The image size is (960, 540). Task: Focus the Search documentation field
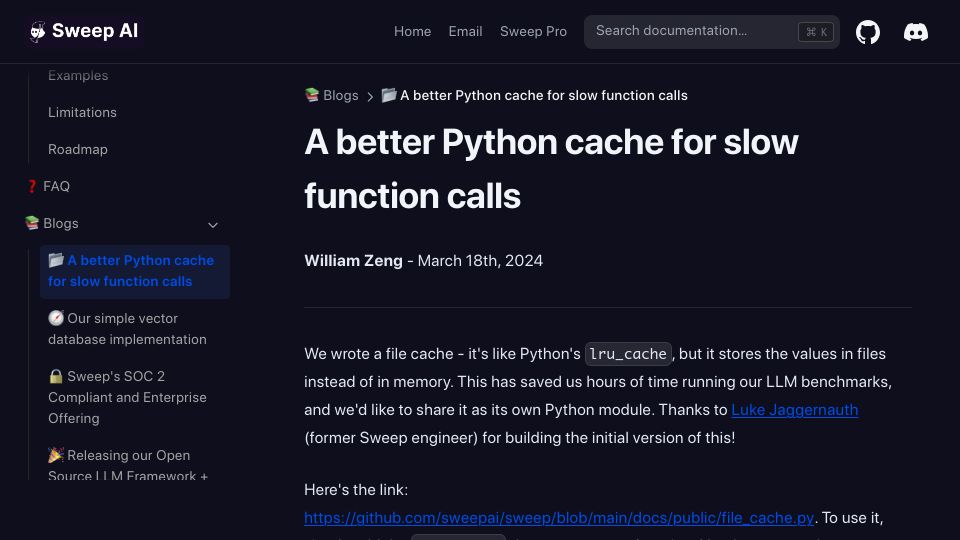pyautogui.click(x=711, y=32)
